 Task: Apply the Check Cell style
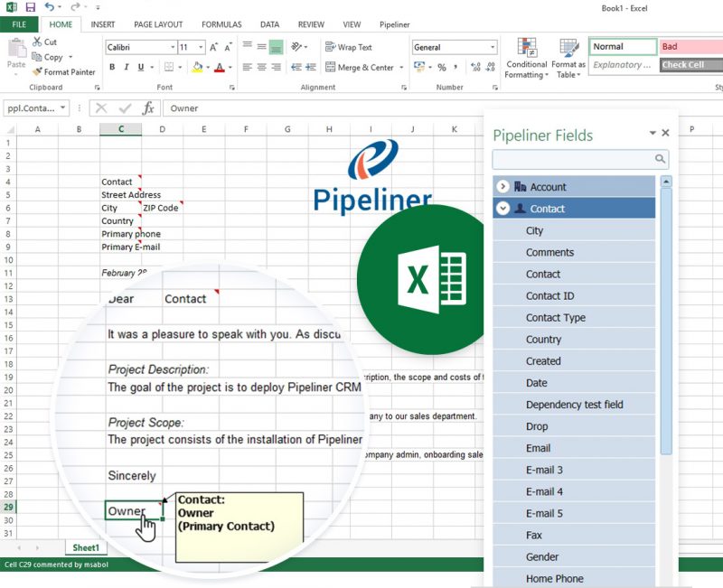point(690,65)
